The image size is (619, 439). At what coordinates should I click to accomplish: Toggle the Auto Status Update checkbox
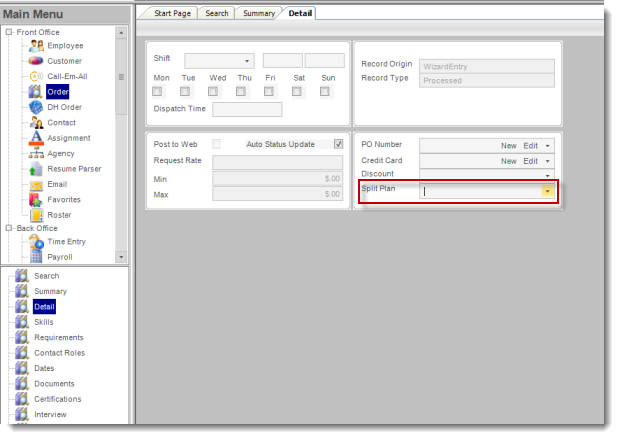(338, 144)
